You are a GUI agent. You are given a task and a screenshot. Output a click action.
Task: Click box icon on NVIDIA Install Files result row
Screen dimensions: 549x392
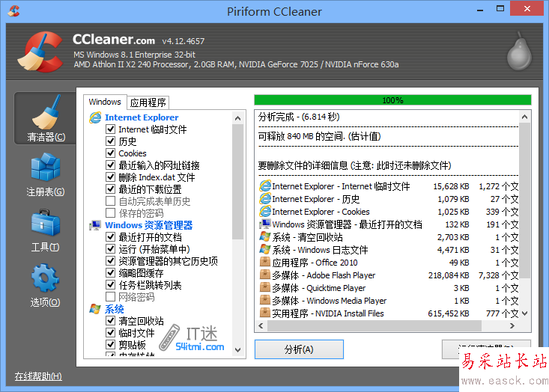(x=265, y=313)
